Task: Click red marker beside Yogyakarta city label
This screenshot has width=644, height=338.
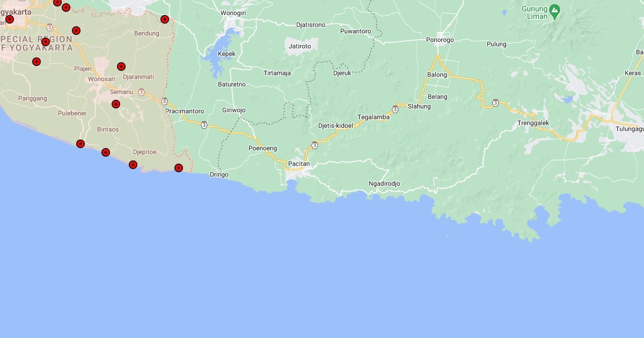Action: [10, 19]
